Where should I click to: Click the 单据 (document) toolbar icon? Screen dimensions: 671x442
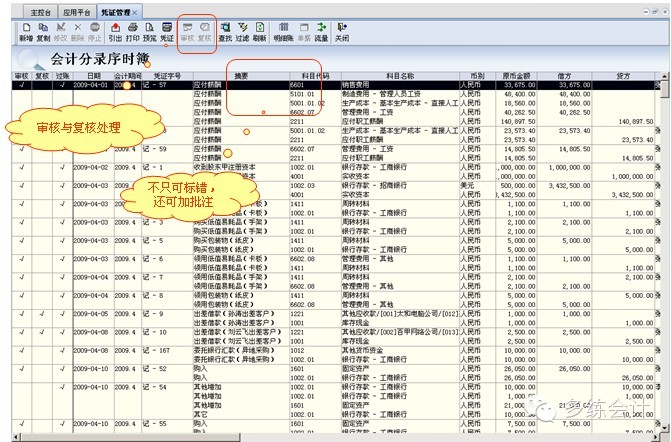(x=304, y=33)
